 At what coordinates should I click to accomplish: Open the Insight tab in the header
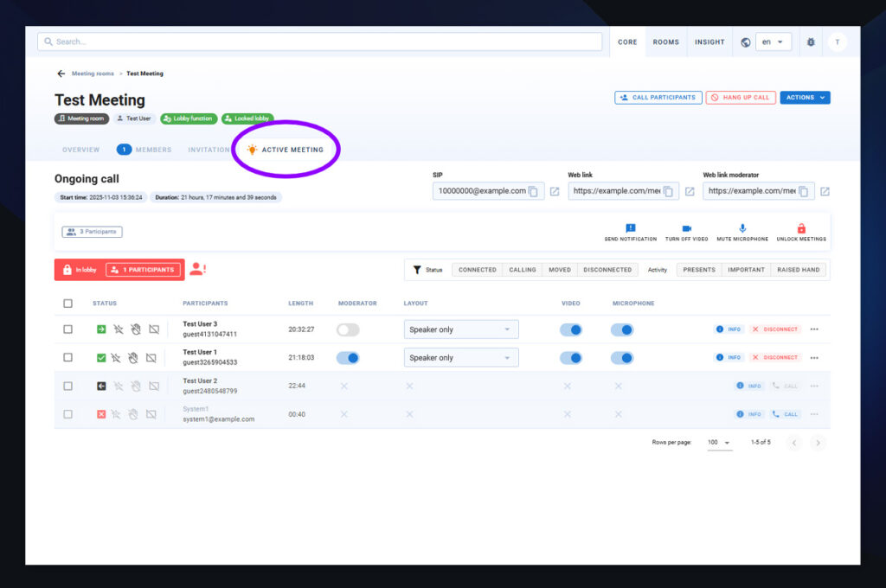[709, 42]
